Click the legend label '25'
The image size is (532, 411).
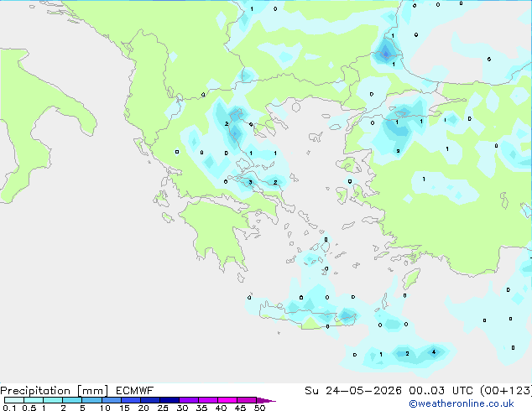pyautogui.click(x=163, y=408)
